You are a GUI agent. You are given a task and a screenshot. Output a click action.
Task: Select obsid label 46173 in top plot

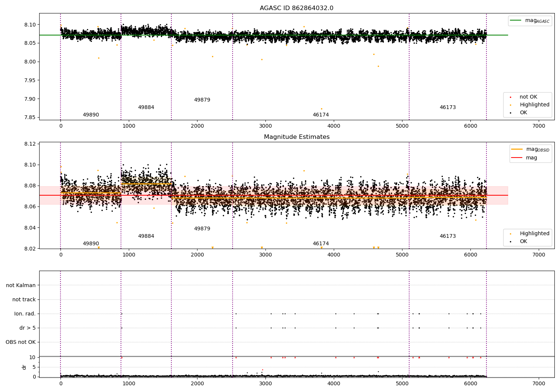click(x=448, y=108)
